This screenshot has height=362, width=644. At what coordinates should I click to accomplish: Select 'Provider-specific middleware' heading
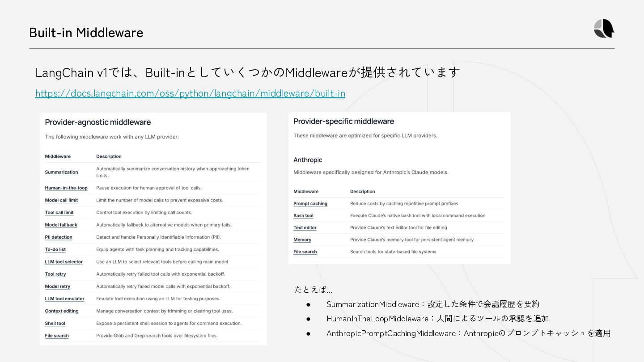click(x=344, y=121)
